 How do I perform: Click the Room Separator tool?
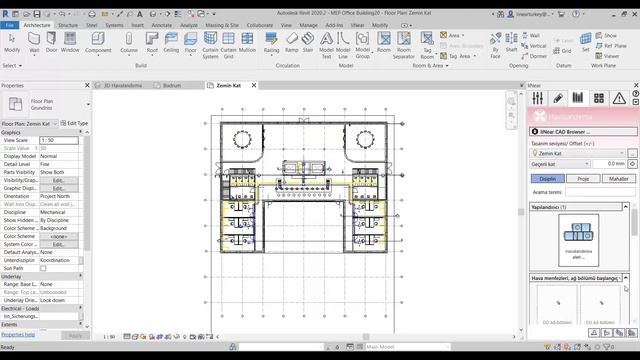click(x=404, y=45)
